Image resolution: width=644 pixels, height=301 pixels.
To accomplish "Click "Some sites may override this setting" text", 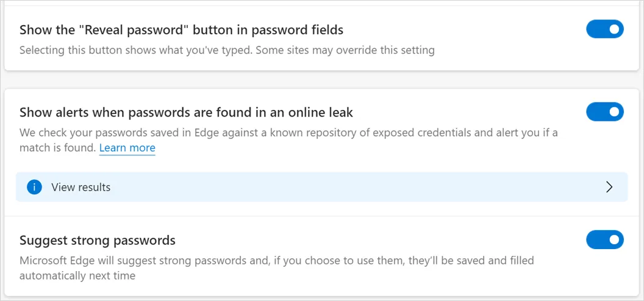I will point(345,50).
